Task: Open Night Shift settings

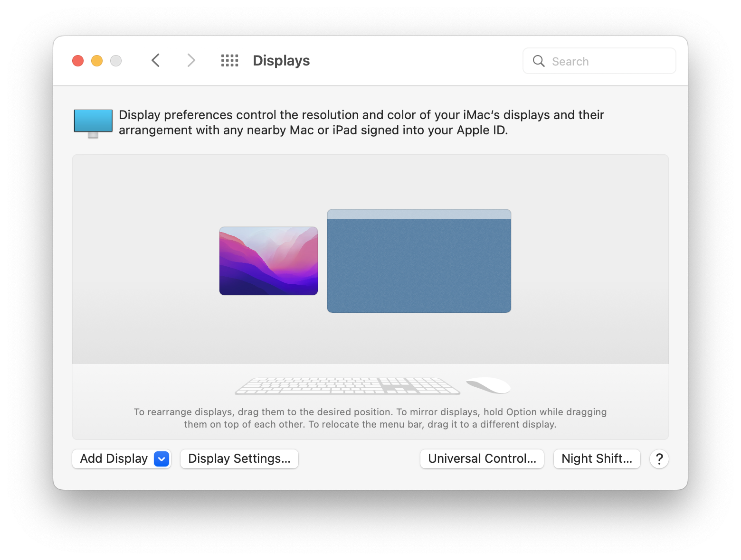Action: [597, 459]
